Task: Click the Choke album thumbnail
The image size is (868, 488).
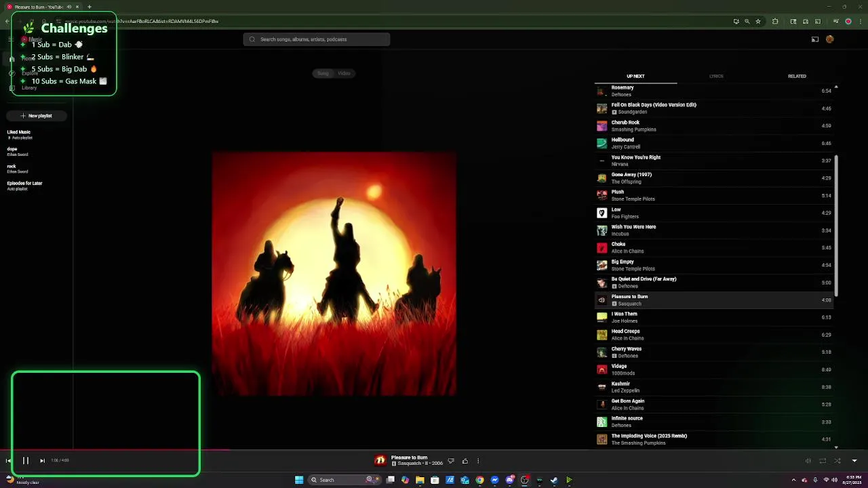Action: pos(601,248)
